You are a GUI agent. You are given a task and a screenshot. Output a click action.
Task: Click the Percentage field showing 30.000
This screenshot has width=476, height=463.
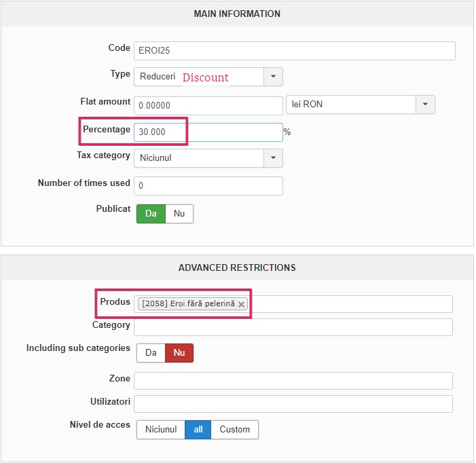pyautogui.click(x=208, y=132)
